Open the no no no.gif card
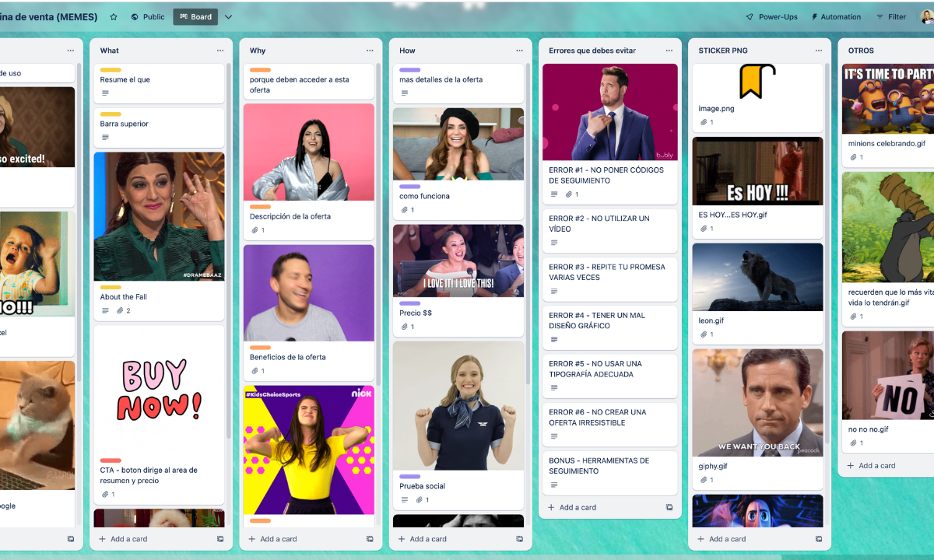 click(x=887, y=391)
